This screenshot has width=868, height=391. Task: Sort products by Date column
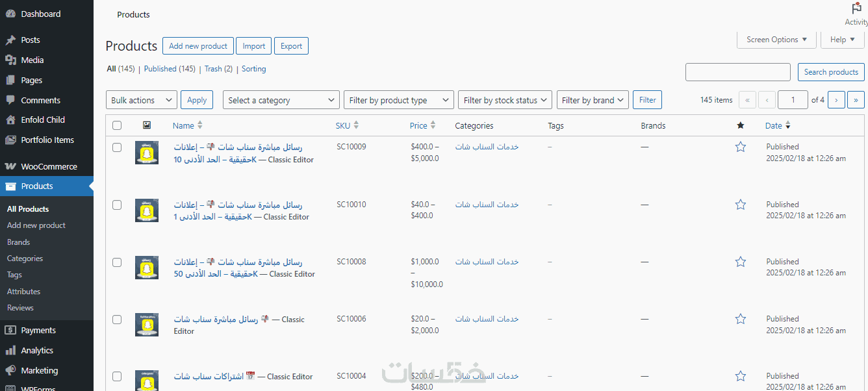click(x=778, y=125)
